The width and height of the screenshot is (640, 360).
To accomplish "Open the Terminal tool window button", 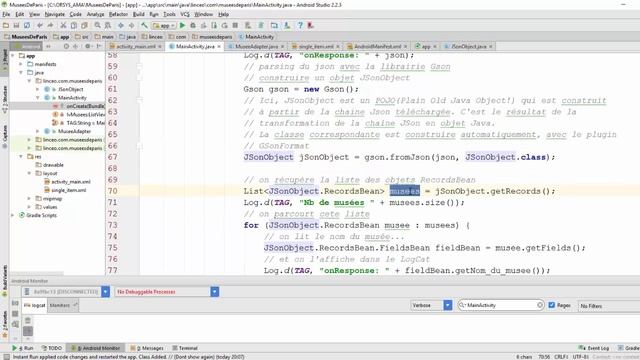I will [185, 348].
